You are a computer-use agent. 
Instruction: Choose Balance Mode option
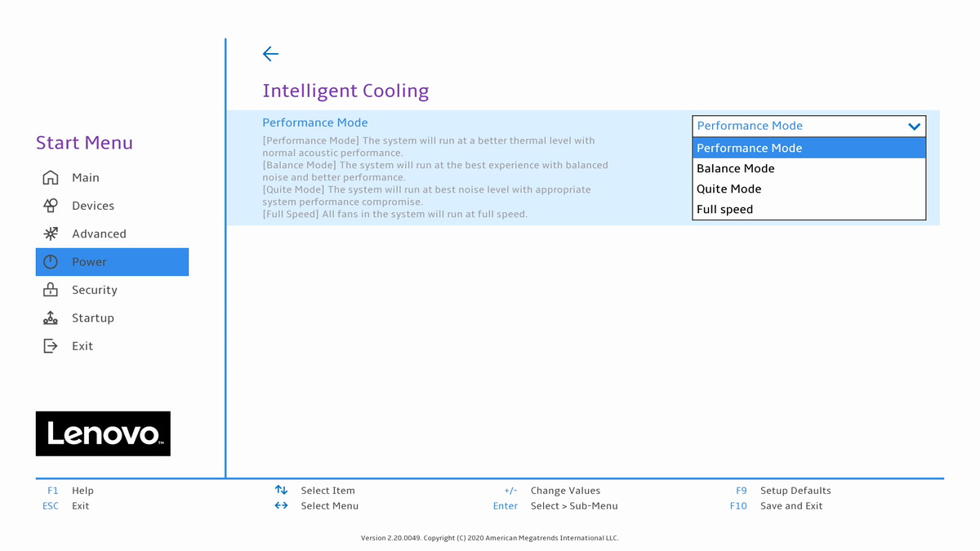point(809,168)
